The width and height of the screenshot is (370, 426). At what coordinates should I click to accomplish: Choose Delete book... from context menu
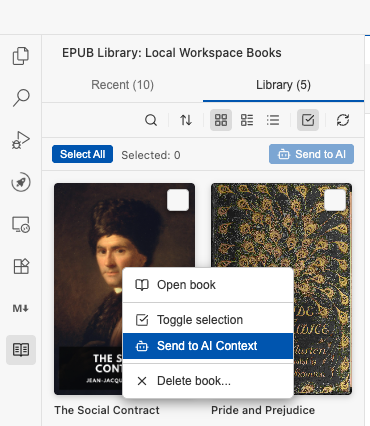208,381
